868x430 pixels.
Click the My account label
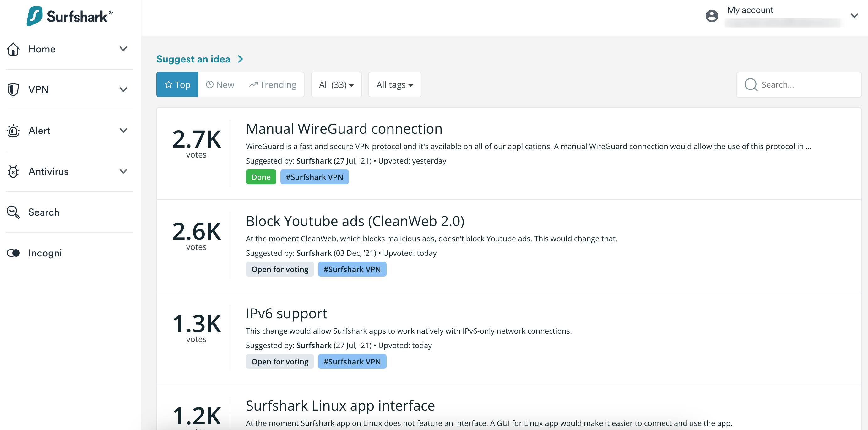click(x=750, y=10)
